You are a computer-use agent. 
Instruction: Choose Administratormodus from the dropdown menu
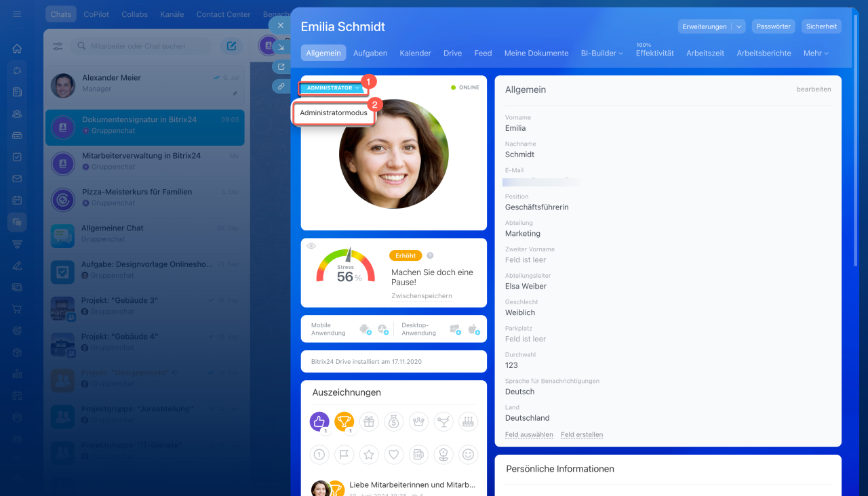[x=334, y=113]
